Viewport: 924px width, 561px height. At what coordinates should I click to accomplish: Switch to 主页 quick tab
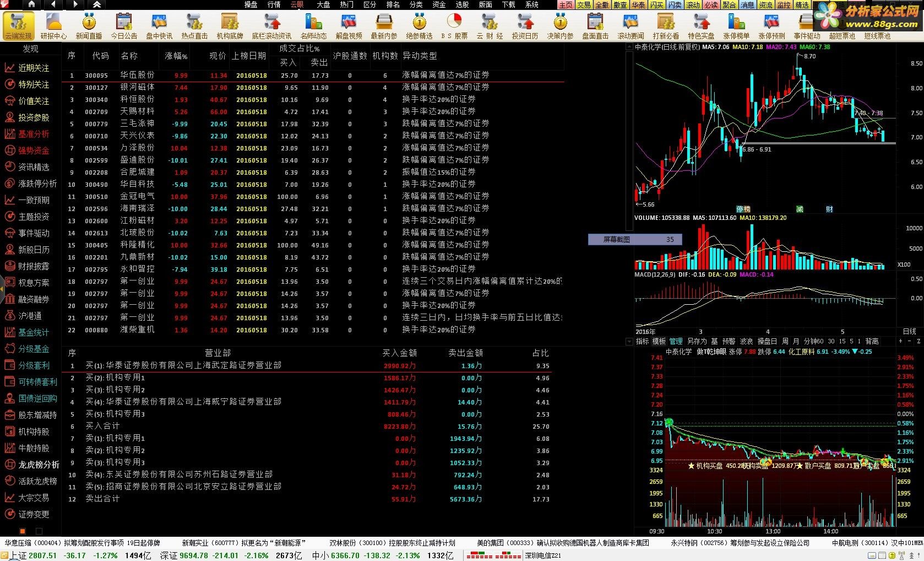pyautogui.click(x=566, y=5)
